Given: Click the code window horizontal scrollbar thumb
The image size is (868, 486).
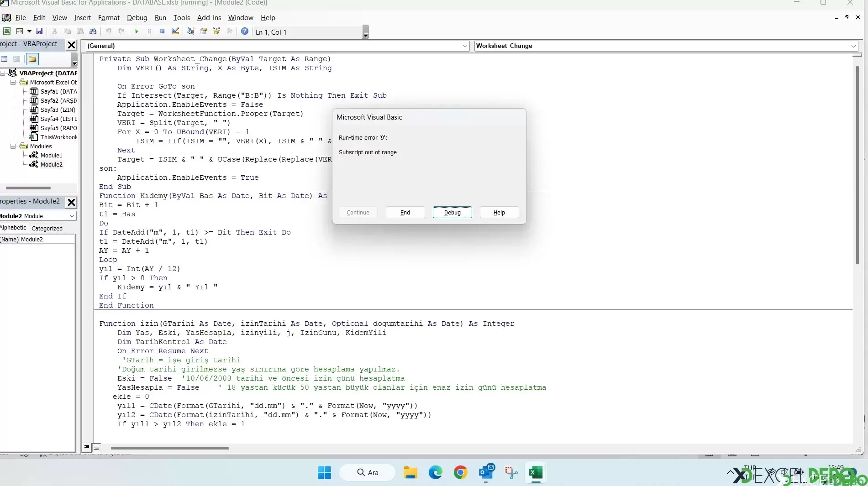Looking at the screenshot, I should [x=169, y=448].
